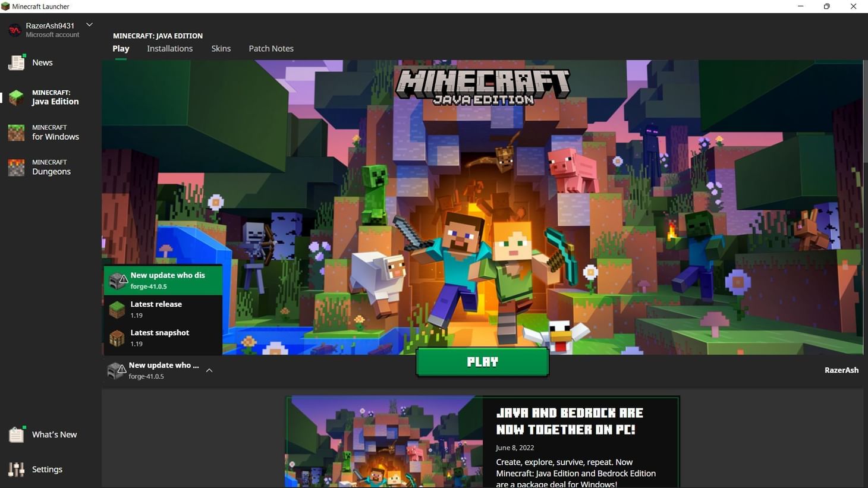
Task: Select the forge-41.0.5 installation
Action: click(167, 280)
